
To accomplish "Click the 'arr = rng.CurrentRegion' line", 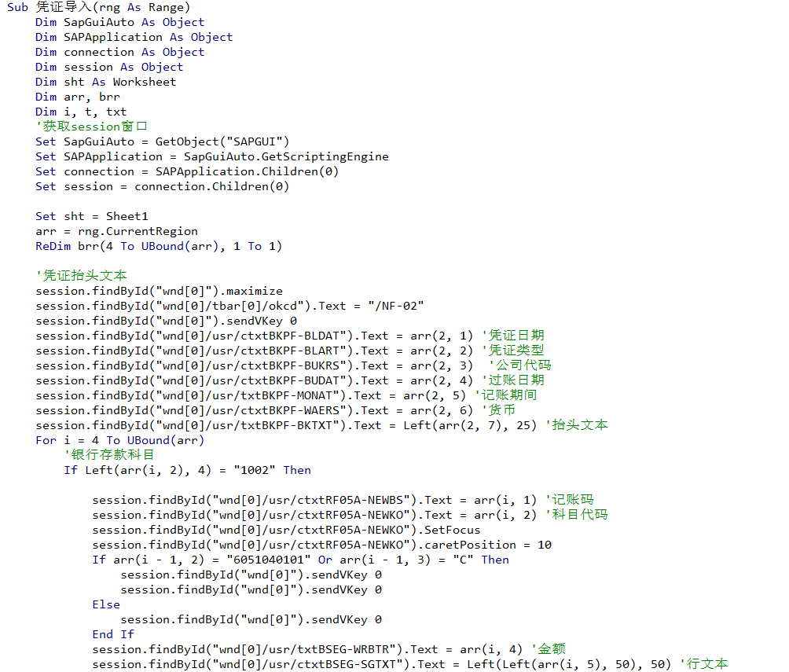I will [116, 232].
